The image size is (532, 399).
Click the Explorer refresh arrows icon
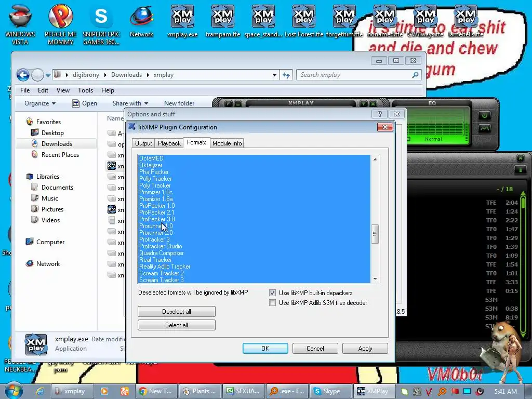[x=286, y=75]
